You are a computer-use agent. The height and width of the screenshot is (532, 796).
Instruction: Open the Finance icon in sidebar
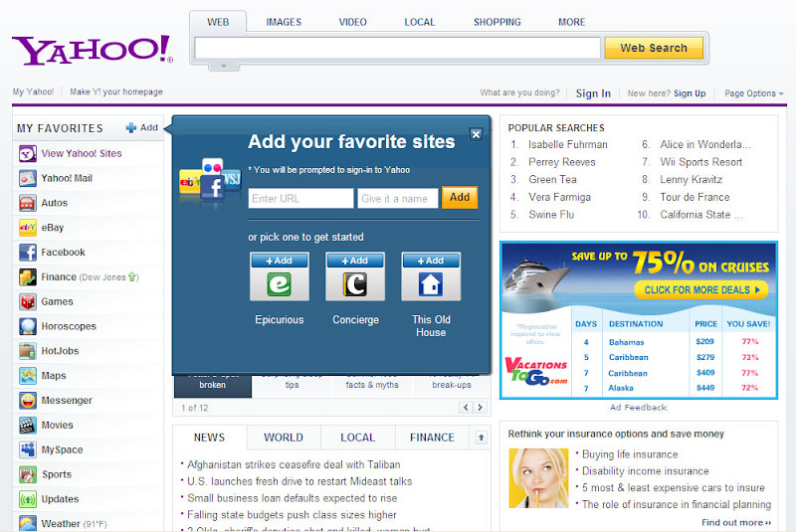click(28, 276)
